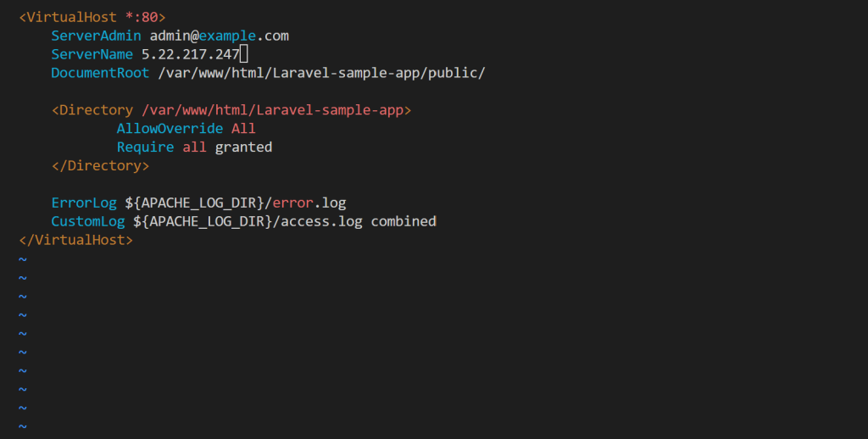Viewport: 868px width, 439px height.
Task: Click error.log in the ErrorLog path
Action: point(309,203)
